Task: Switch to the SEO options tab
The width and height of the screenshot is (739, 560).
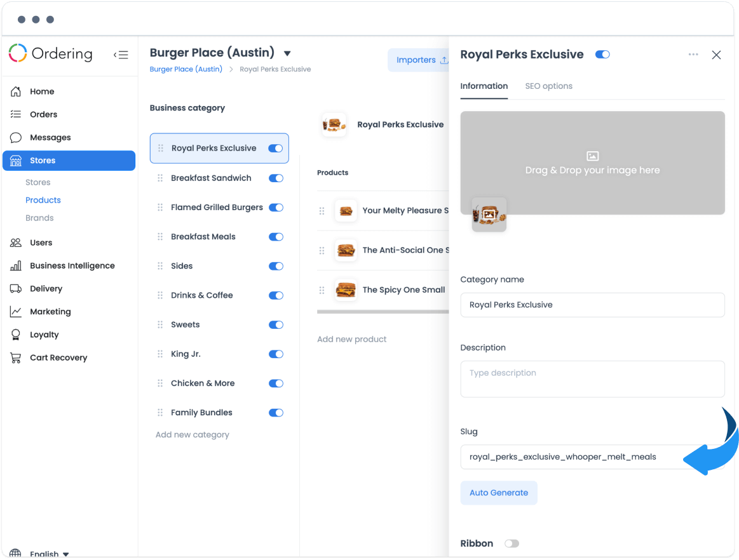Action: [548, 86]
